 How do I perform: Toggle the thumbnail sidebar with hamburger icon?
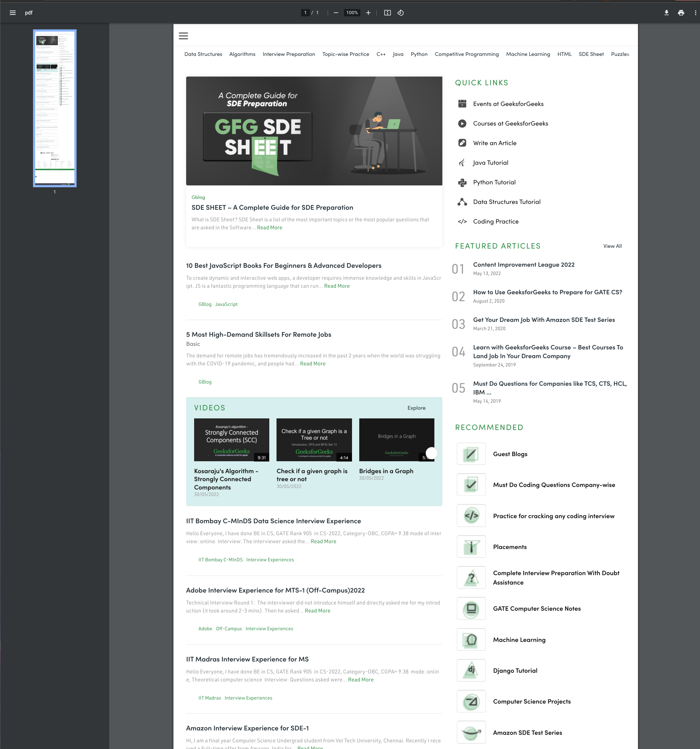point(12,12)
